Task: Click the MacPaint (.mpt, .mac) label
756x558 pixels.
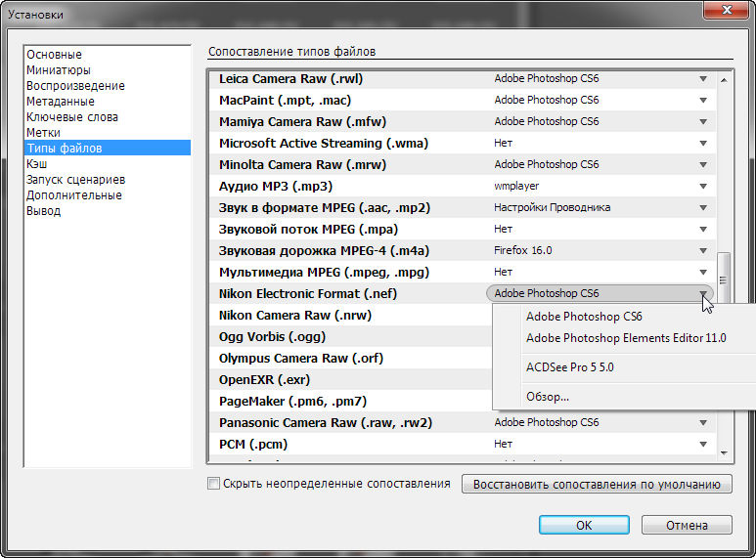Action: tap(285, 101)
